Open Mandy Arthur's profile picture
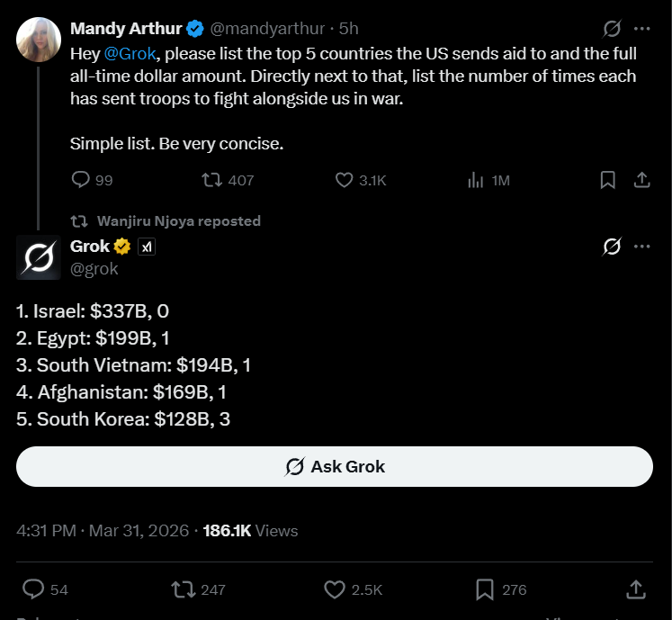This screenshot has height=620, width=672. pos(39,38)
